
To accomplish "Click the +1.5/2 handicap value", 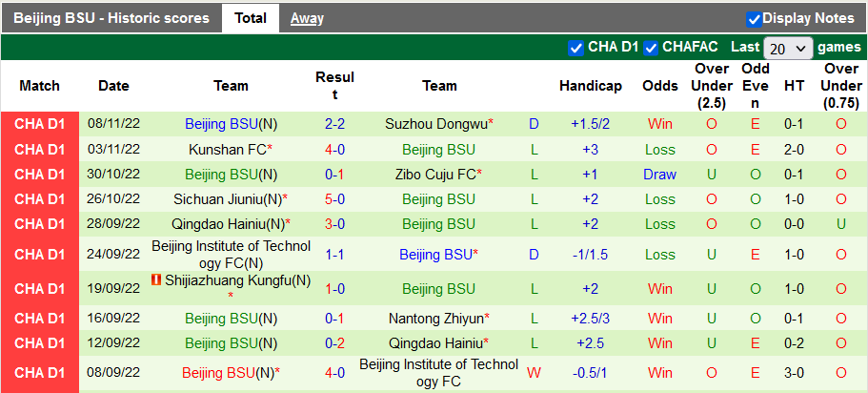I will tap(590, 124).
